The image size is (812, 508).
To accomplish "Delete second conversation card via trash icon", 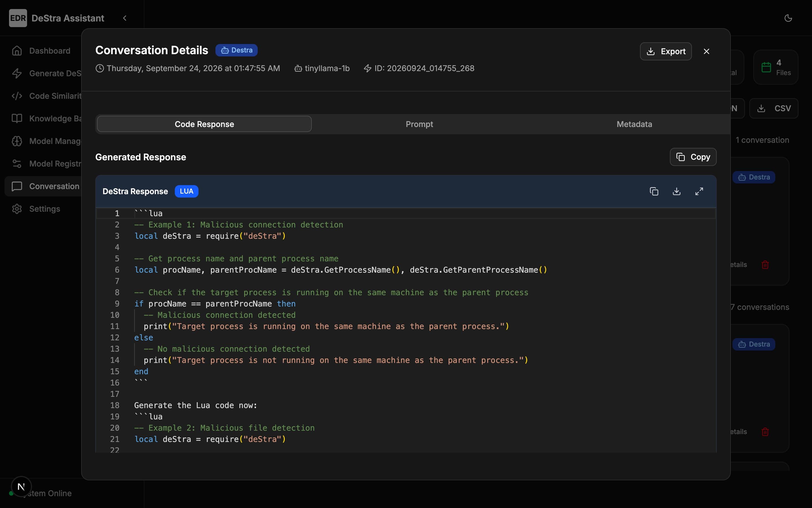I will point(765,432).
